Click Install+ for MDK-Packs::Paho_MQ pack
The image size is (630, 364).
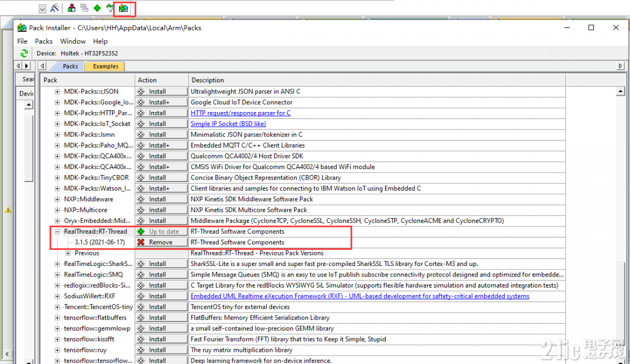click(x=162, y=145)
